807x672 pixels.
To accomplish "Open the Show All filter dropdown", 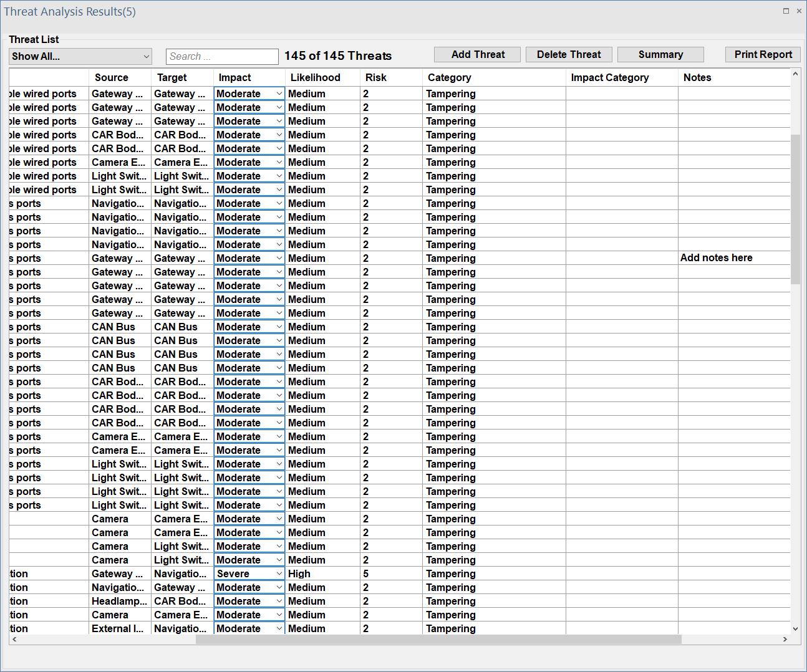I will 81,57.
